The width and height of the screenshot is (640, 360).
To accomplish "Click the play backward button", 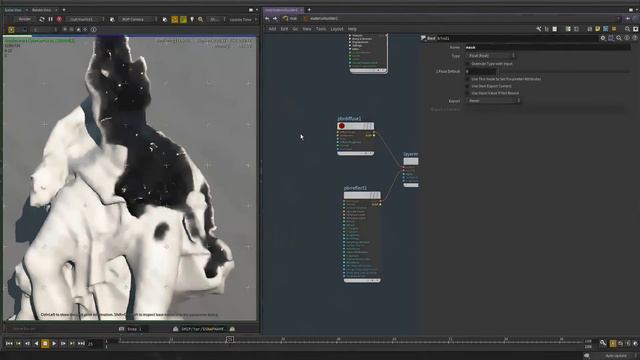I will (36, 344).
